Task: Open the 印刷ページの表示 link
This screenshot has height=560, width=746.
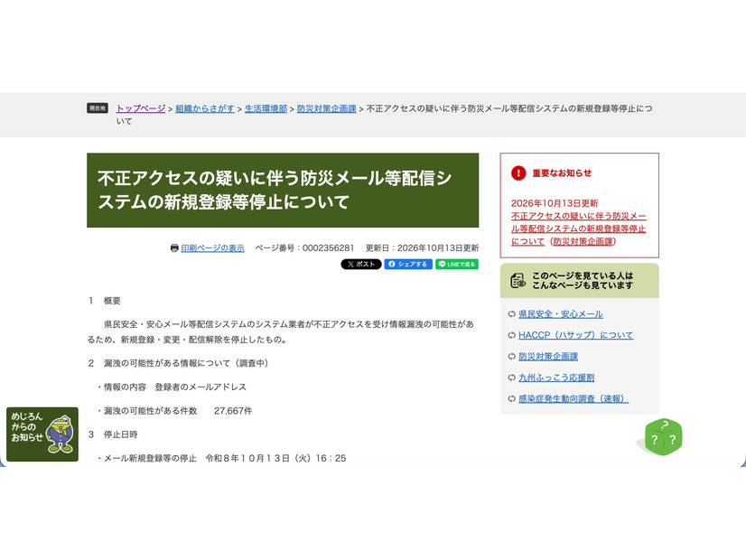Action: 212,247
